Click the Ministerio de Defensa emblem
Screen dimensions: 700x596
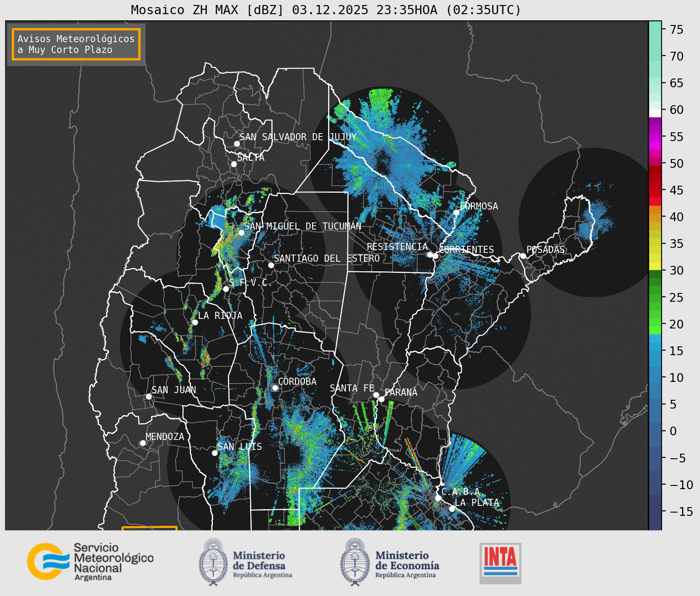[214, 562]
